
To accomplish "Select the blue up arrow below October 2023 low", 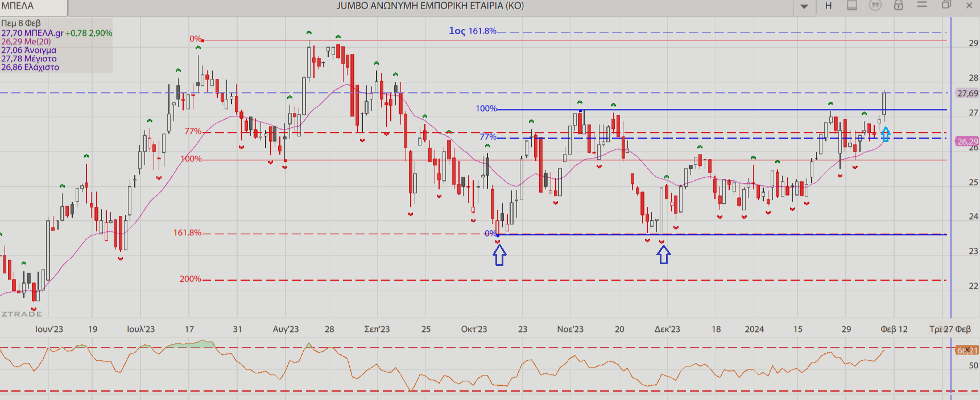I will [499, 256].
